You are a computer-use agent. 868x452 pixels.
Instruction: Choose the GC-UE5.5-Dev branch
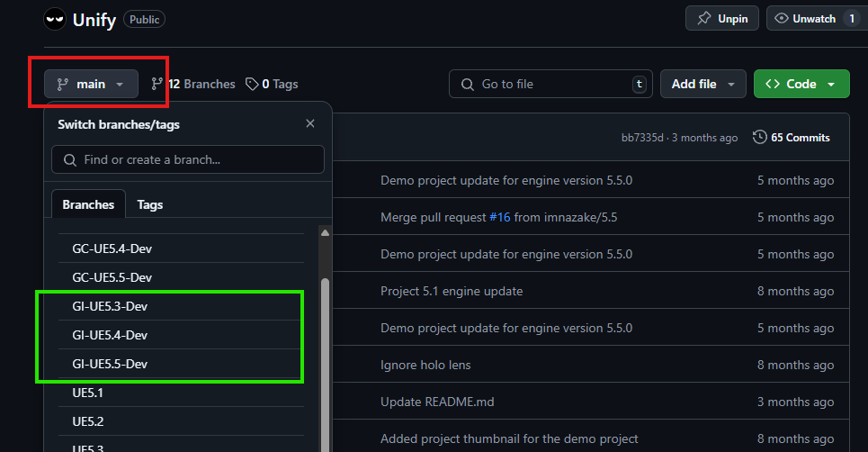(x=181, y=277)
